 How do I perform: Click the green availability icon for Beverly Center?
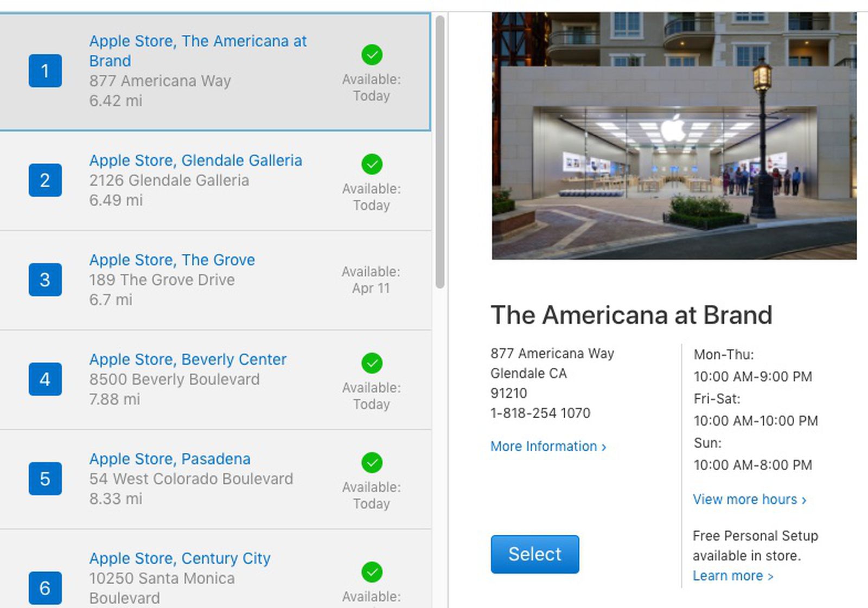(371, 364)
